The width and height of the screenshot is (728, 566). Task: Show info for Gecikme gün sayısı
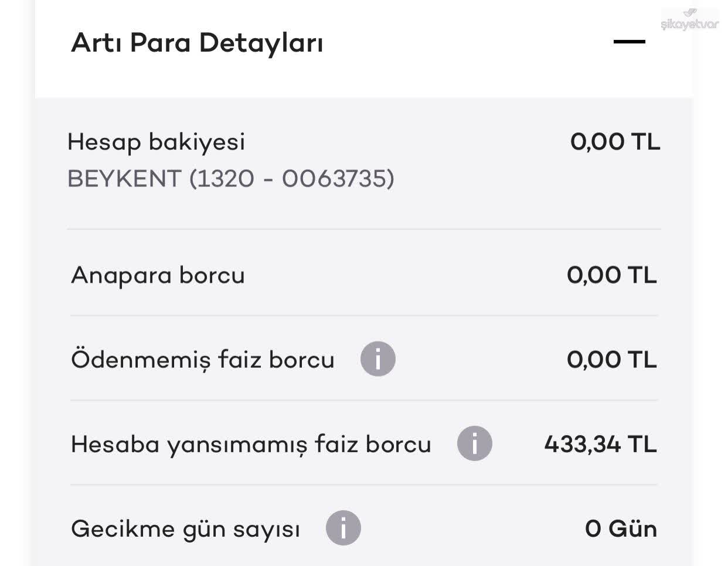[x=343, y=528]
